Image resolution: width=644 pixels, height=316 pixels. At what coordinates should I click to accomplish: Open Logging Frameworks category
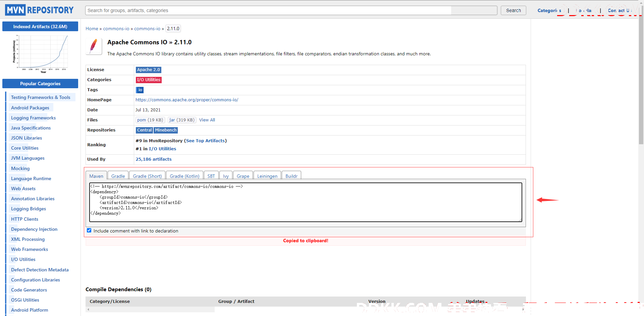pyautogui.click(x=33, y=118)
